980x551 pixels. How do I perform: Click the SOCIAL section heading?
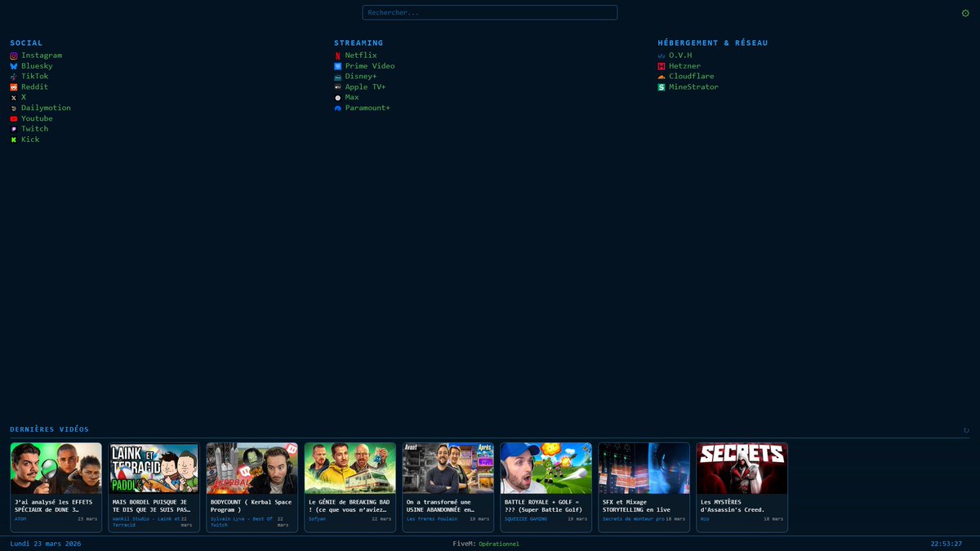[26, 43]
